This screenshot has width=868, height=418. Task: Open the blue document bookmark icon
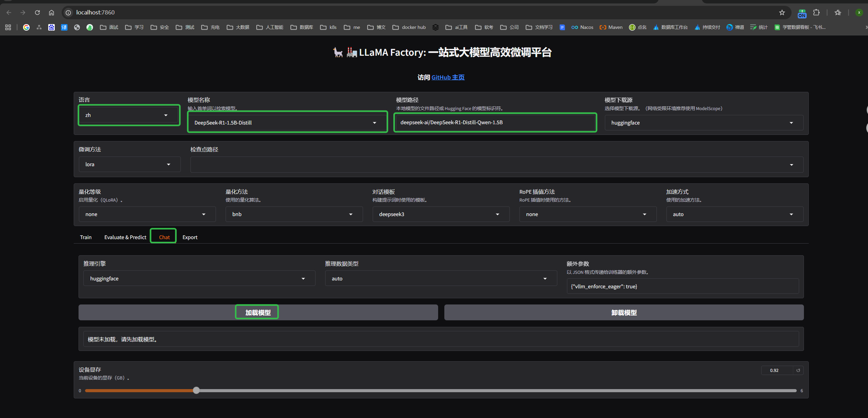pyautogui.click(x=562, y=27)
